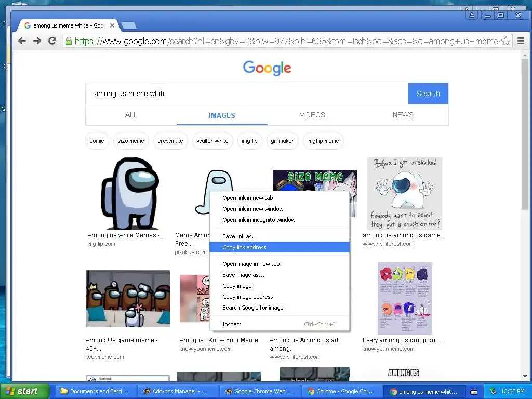Viewport: 532px width, 399px height.
Task: Select Copy link address
Action: (280, 247)
